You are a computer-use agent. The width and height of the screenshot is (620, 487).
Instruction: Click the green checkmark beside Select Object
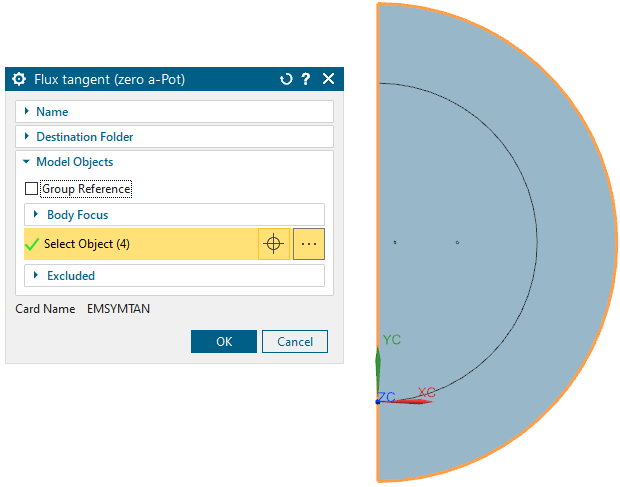(31, 244)
